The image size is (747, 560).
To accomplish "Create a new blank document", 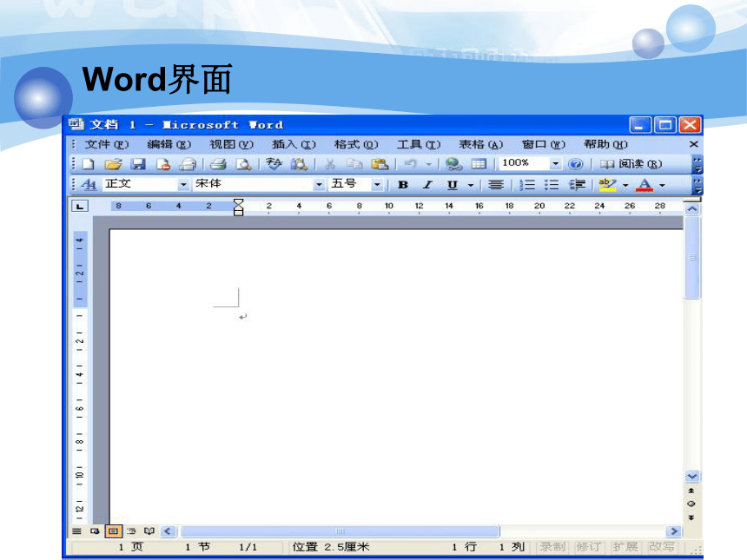I will coord(89,164).
